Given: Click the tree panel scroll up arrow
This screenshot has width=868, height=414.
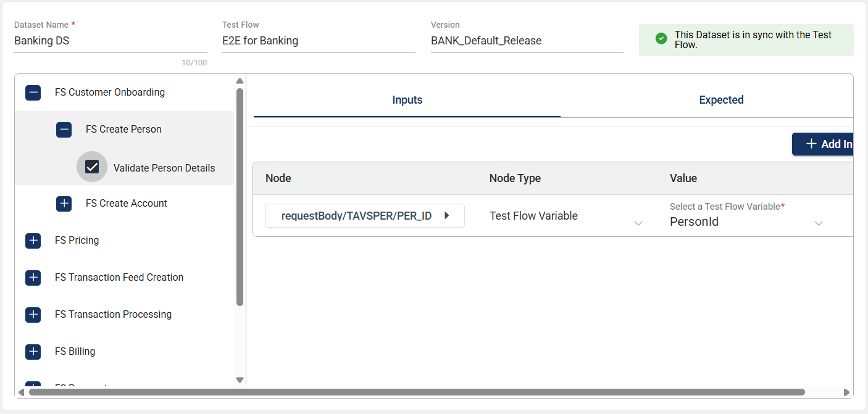Looking at the screenshot, I should 240,81.
